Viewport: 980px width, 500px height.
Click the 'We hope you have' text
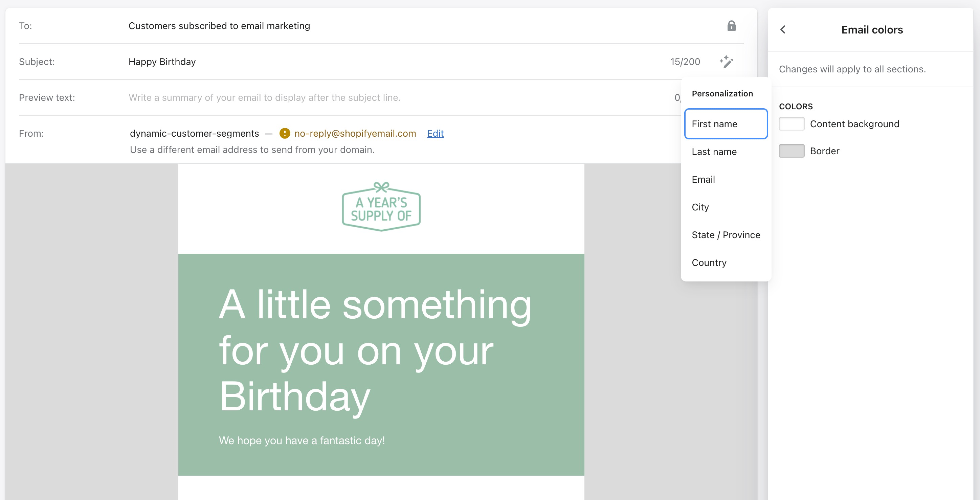pyautogui.click(x=301, y=440)
